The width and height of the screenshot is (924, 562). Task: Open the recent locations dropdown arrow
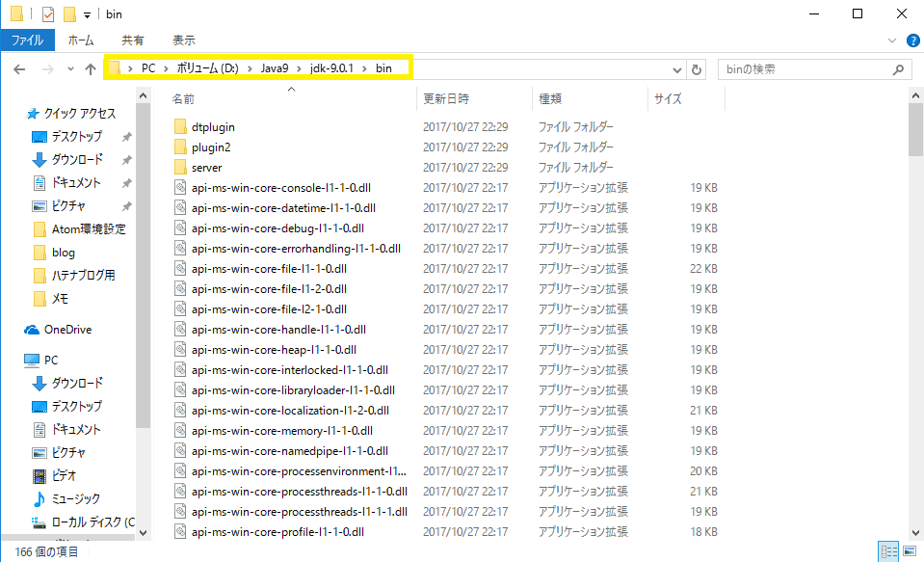70,69
